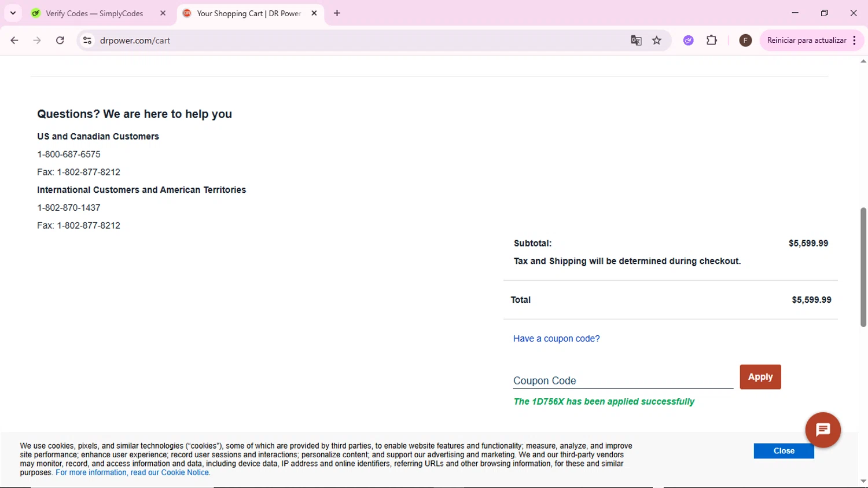Click the Have a coupon code? link

[x=557, y=339]
